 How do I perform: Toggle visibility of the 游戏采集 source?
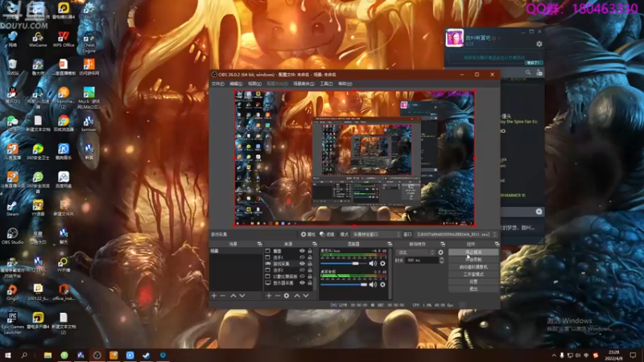coord(303,264)
